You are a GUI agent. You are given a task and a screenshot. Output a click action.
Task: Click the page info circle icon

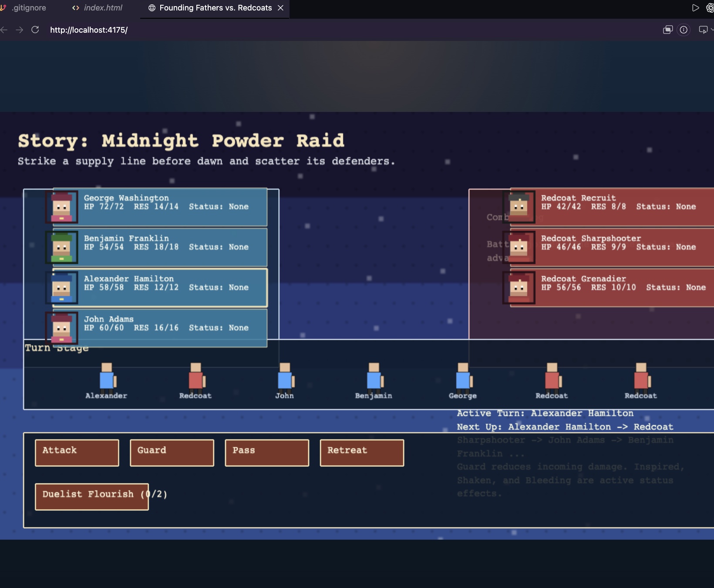[x=684, y=30]
